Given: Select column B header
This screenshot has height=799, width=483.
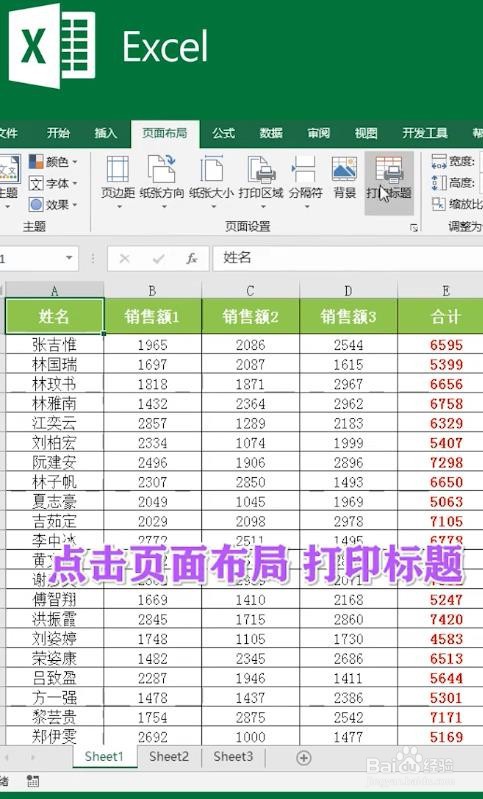Looking at the screenshot, I should 152,290.
